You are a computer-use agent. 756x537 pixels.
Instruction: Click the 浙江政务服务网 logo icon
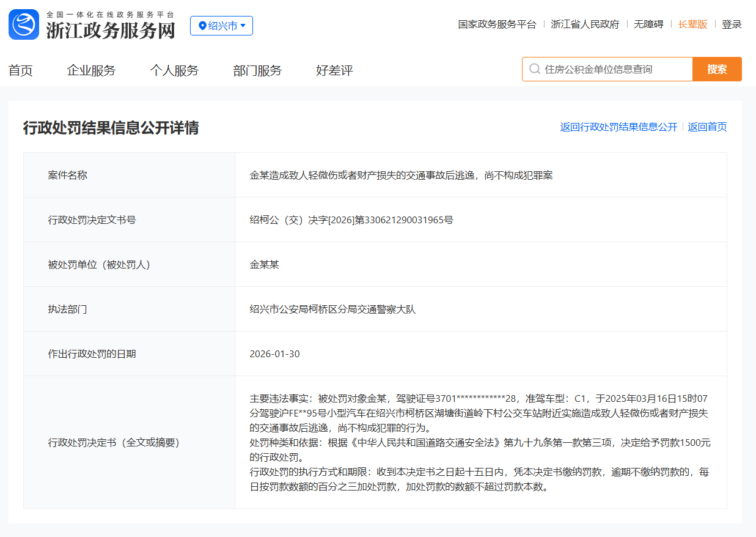point(23,24)
